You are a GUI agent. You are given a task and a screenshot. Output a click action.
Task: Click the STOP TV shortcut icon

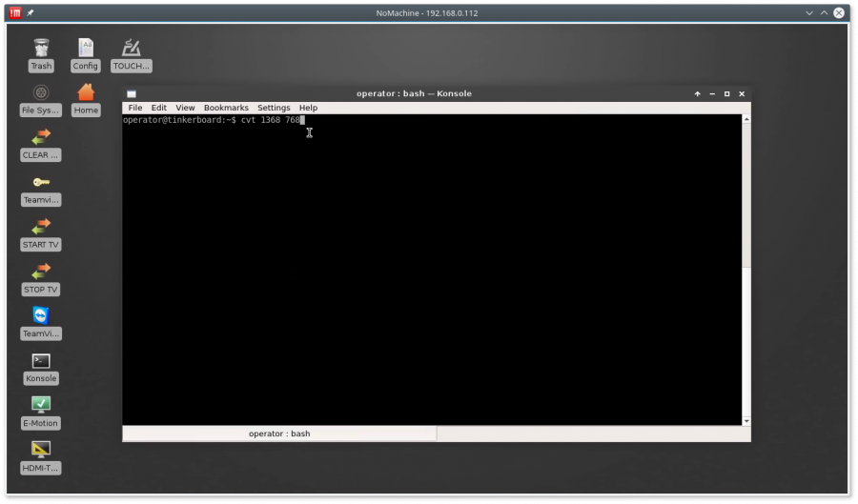point(41,272)
